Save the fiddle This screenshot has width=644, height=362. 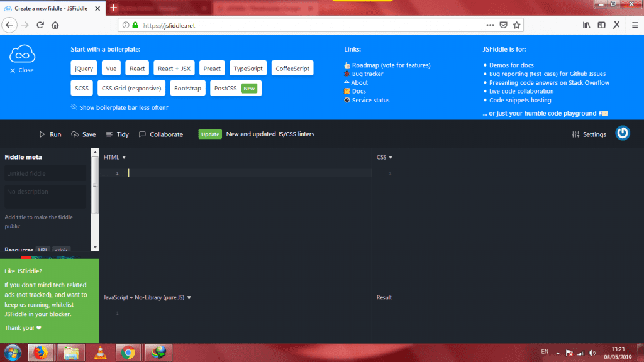tap(84, 134)
